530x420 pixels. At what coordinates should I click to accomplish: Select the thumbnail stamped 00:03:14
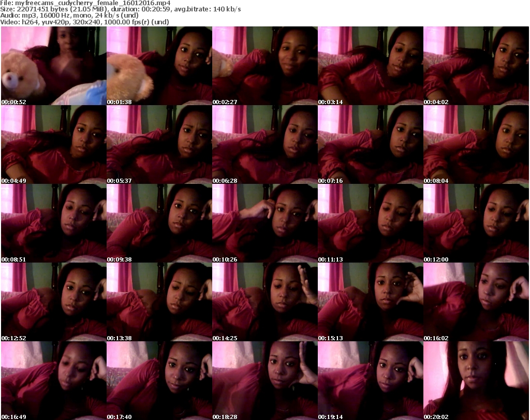(x=371, y=66)
